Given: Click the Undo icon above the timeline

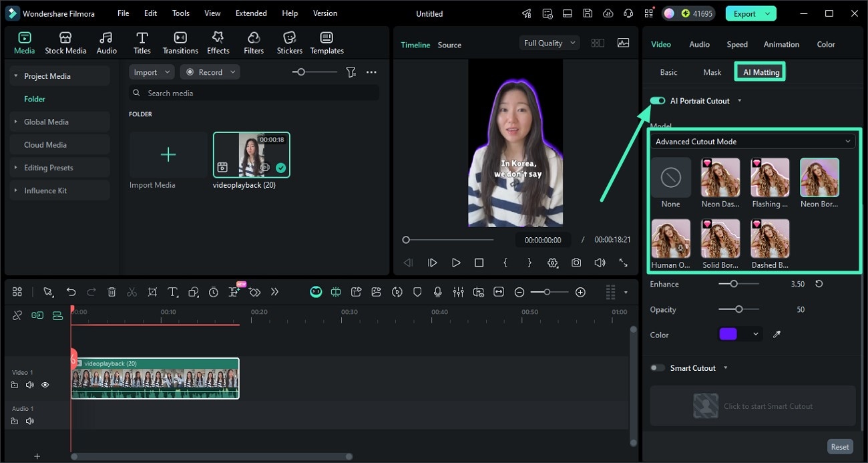Looking at the screenshot, I should 71,292.
